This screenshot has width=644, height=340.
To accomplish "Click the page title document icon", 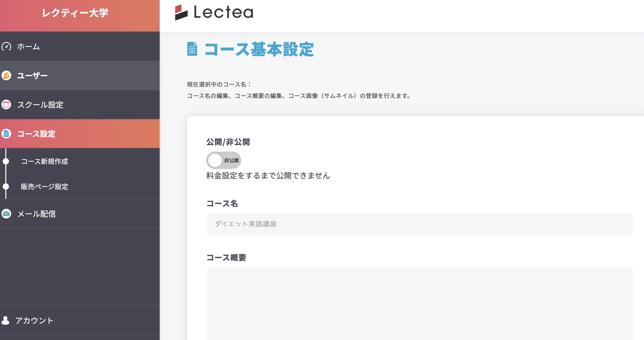I will click(x=192, y=49).
